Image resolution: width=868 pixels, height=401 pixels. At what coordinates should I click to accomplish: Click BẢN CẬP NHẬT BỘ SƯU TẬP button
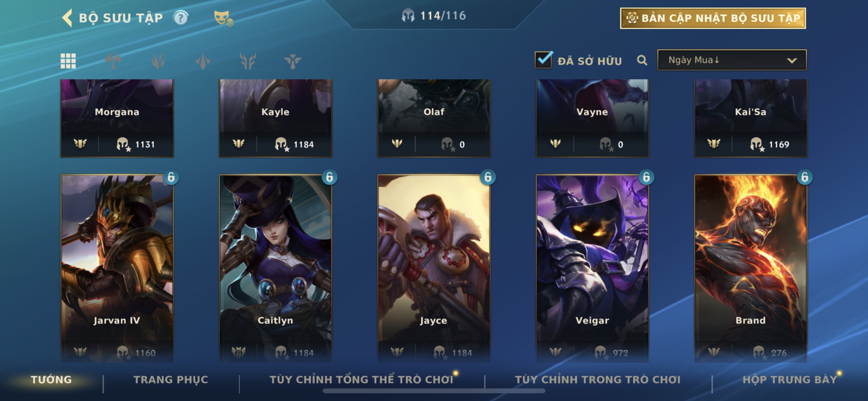713,18
